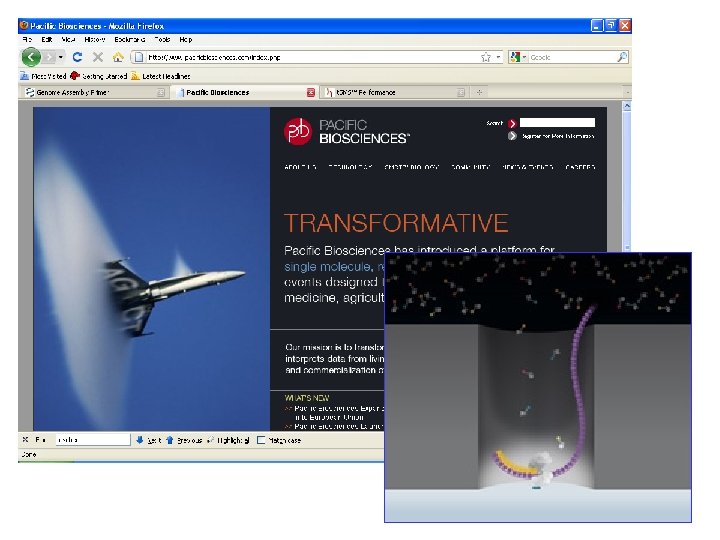Screen dimensions: 720x540
Task: Click the Done status bar text
Action: pyautogui.click(x=28, y=455)
